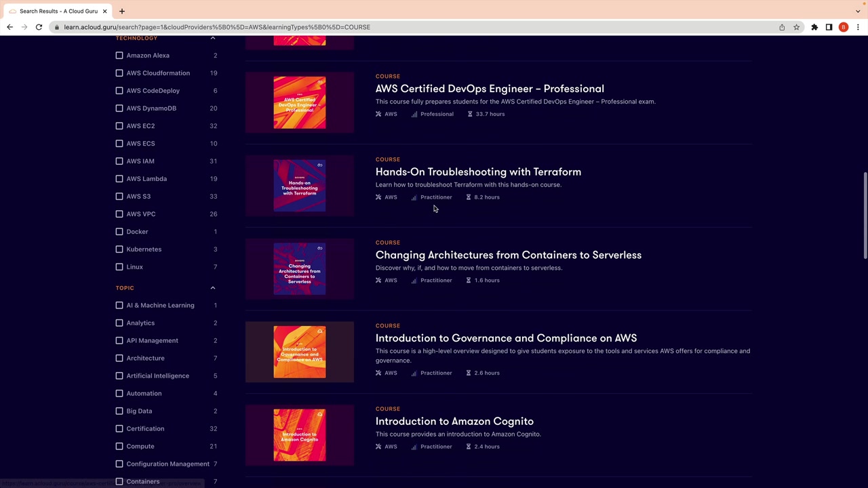Click the Hands-on Troubleshooting with Terraform thumbnail
Viewport: 868px width, 488px height.
coord(300,186)
